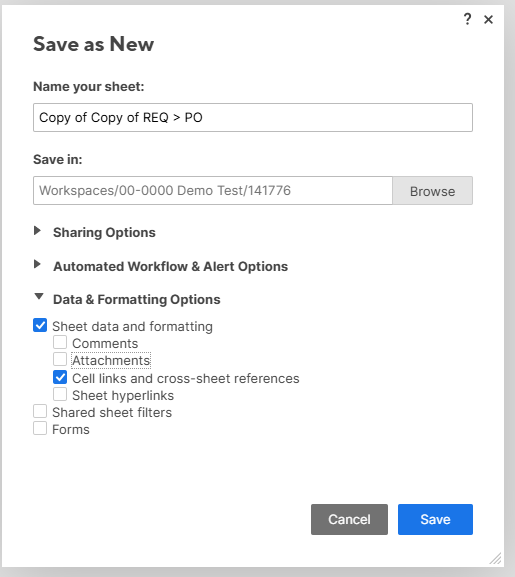Enable the Comments checkbox
Image resolution: width=515 pixels, height=577 pixels.
(60, 342)
